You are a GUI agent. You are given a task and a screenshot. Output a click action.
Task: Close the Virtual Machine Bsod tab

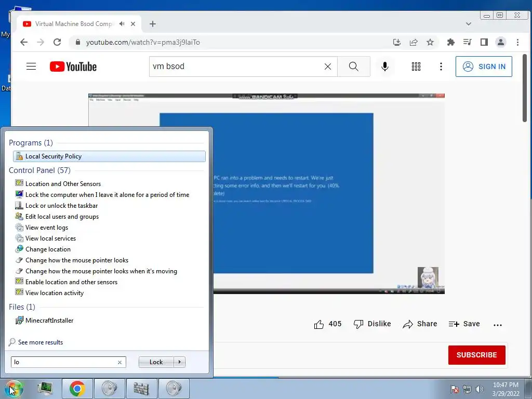pos(133,24)
